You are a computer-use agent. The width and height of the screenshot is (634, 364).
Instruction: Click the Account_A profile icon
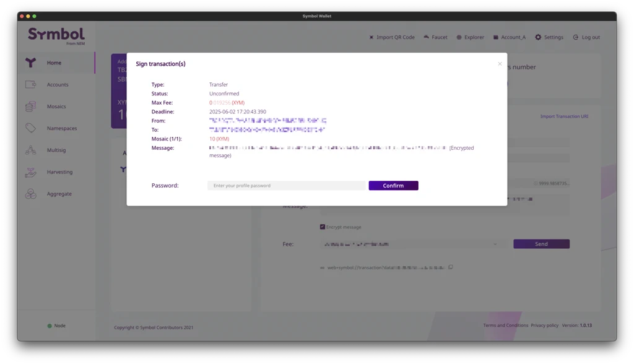coord(496,37)
